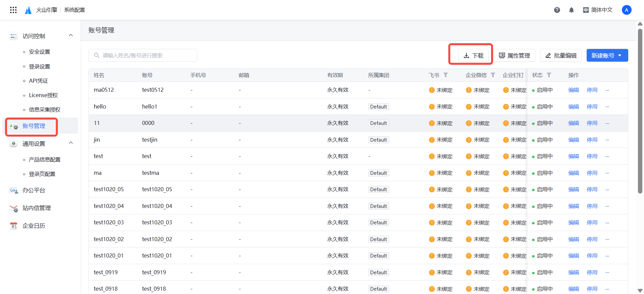644x294 pixels.
Task: Collapse the 访问控制 menu section
Action: click(x=71, y=35)
